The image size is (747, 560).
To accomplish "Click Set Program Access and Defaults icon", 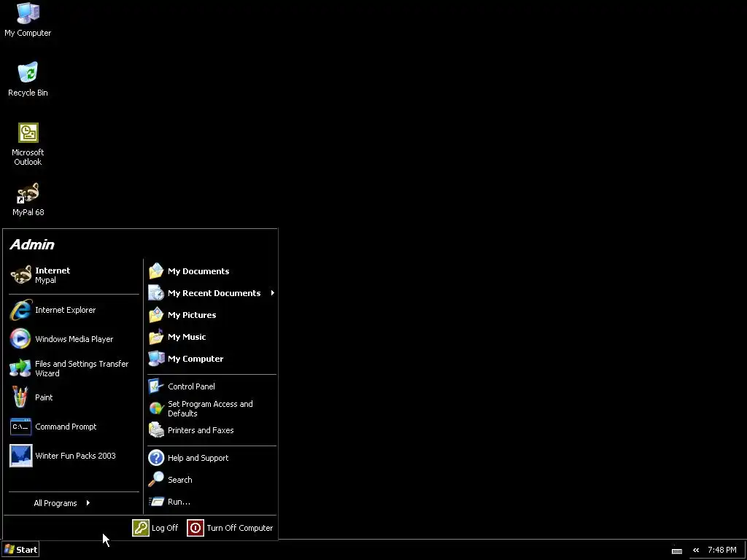I will click(156, 408).
